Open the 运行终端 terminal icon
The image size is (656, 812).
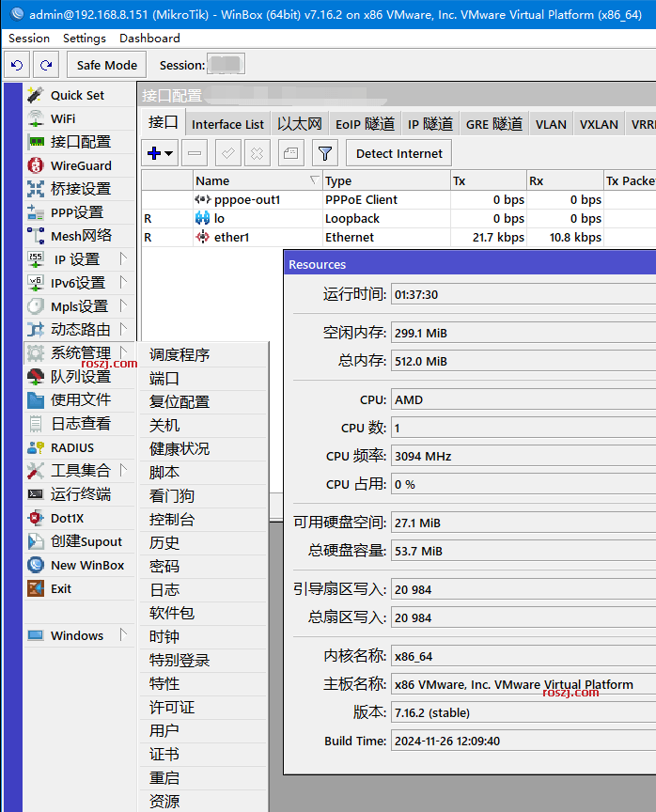[x=35, y=494]
